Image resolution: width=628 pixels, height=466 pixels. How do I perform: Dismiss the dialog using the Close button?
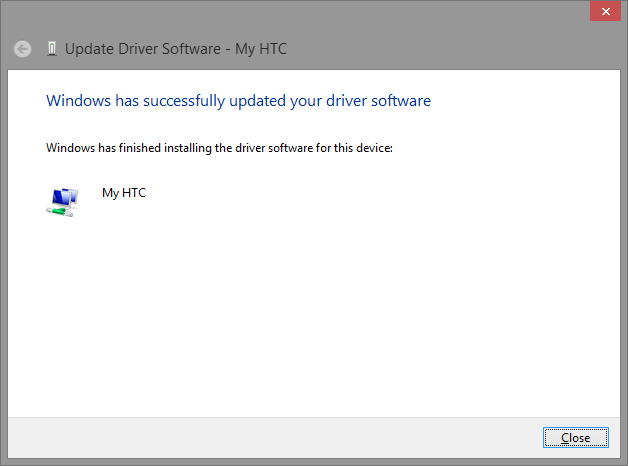pos(576,438)
